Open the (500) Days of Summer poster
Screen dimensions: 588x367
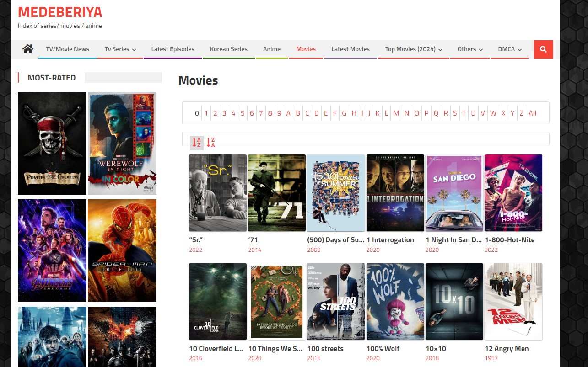pyautogui.click(x=336, y=193)
